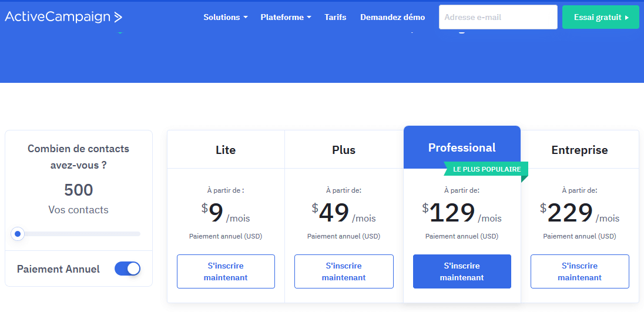This screenshot has width=644, height=312.
Task: Click the Lite plan heading
Action: pyautogui.click(x=226, y=150)
